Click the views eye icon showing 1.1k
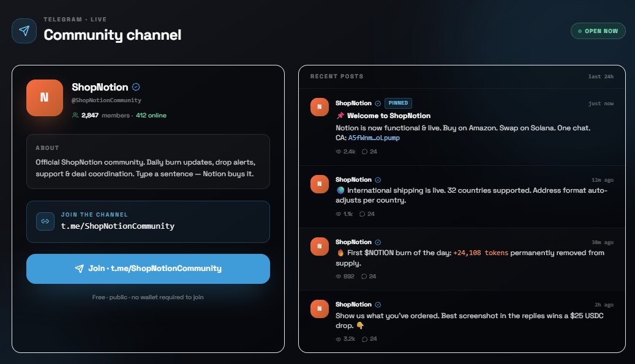 (x=339, y=214)
